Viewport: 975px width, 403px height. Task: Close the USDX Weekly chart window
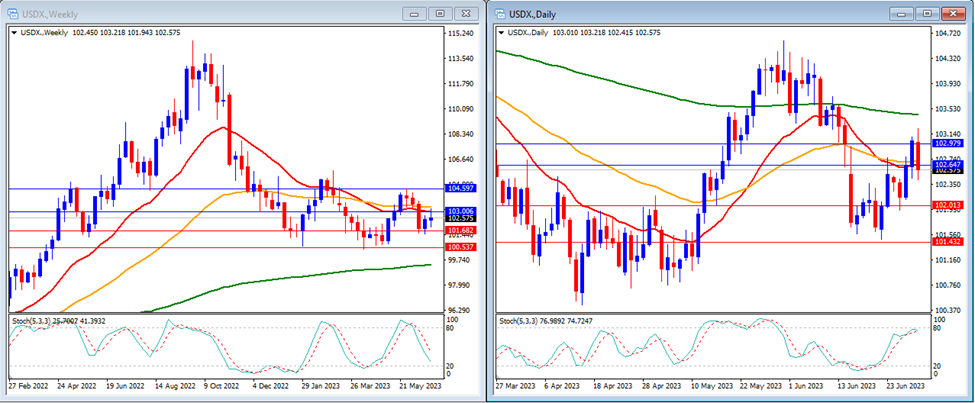click(x=465, y=13)
